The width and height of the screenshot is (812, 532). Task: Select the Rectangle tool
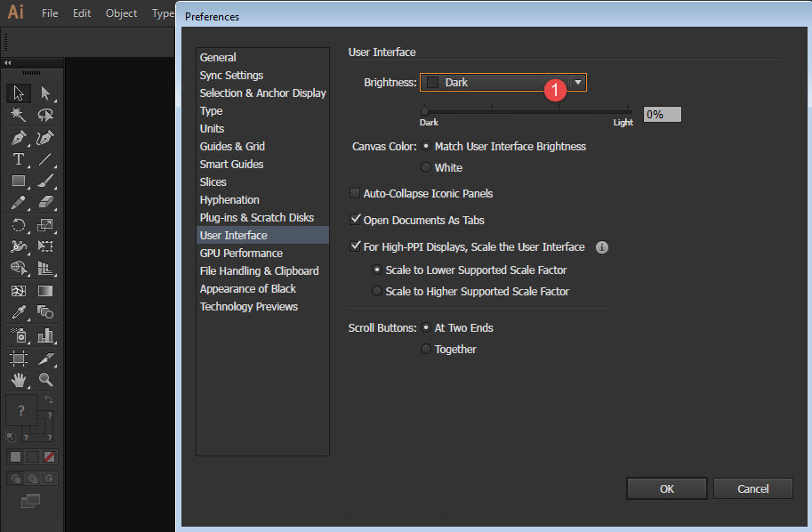click(19, 181)
